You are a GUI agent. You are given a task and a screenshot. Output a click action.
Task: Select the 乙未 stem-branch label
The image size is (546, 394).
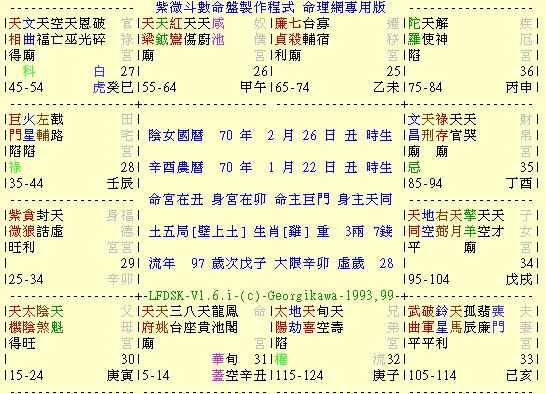pyautogui.click(x=386, y=87)
